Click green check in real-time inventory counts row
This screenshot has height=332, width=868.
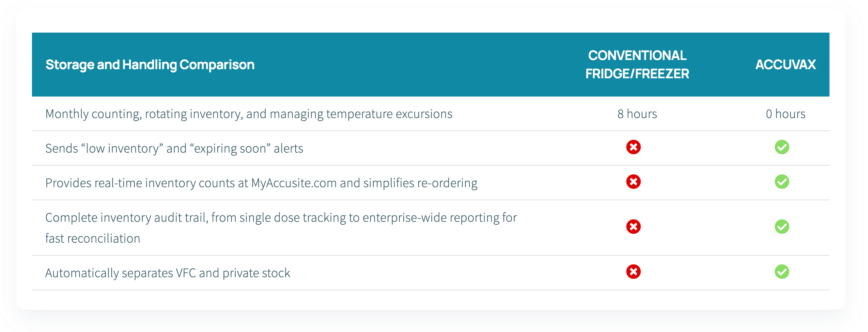782,182
